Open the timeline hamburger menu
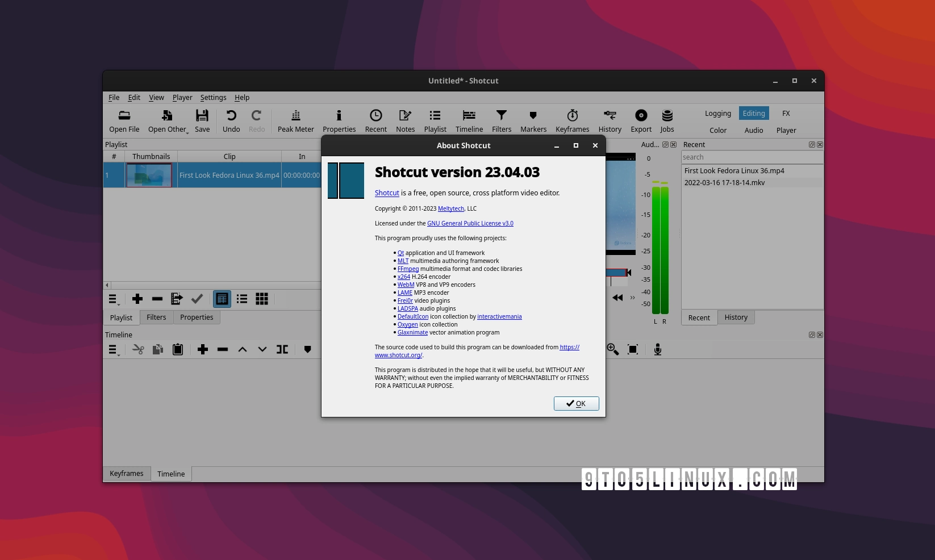This screenshot has width=935, height=560. click(112, 349)
